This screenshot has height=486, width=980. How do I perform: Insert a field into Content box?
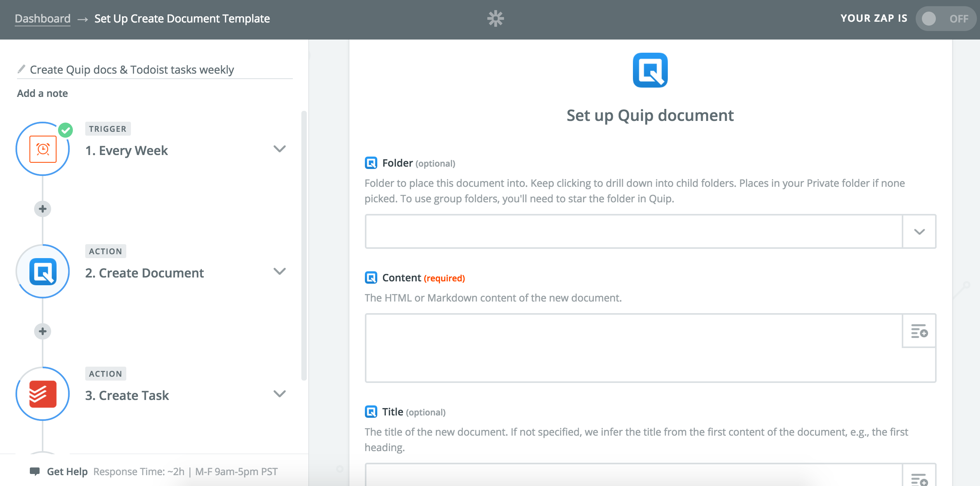919,331
